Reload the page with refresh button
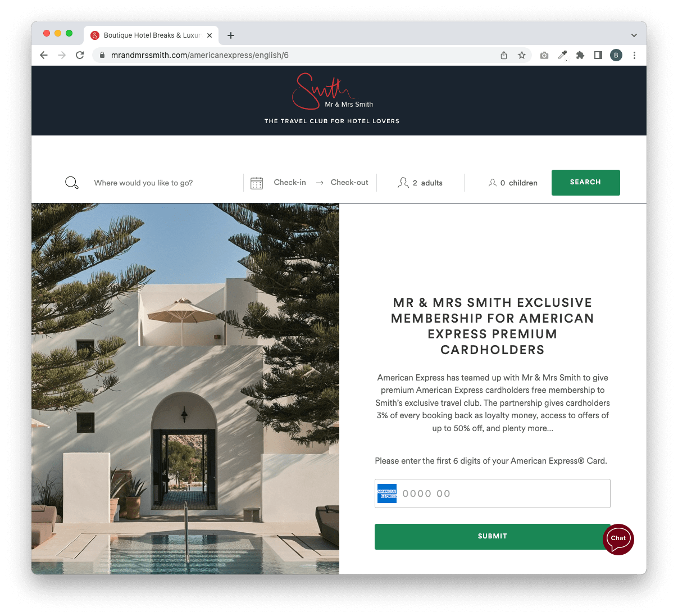Screen dimensions: 678x616 (80, 55)
